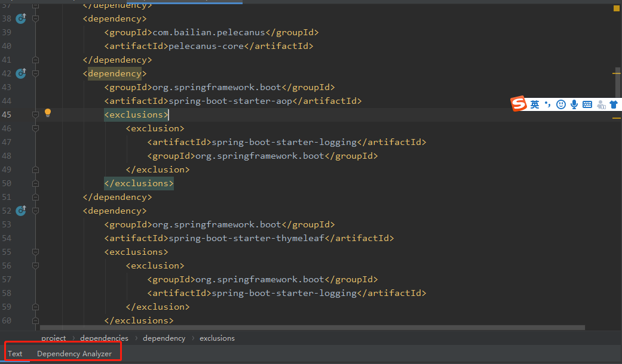Collapse the exclusion block at line 56
The image size is (622, 364).
click(x=35, y=266)
